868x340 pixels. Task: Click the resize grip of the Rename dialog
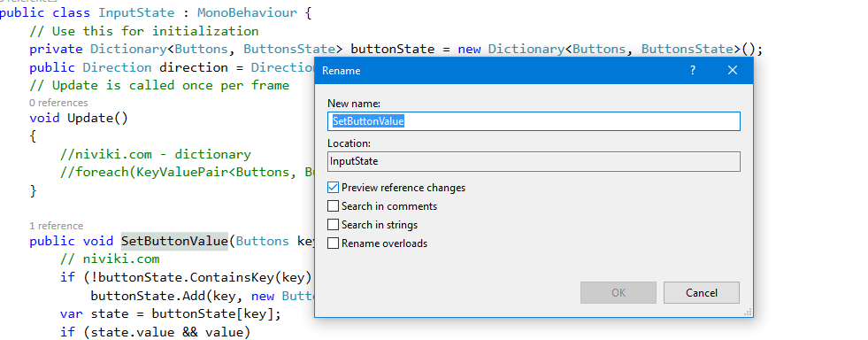coord(748,313)
